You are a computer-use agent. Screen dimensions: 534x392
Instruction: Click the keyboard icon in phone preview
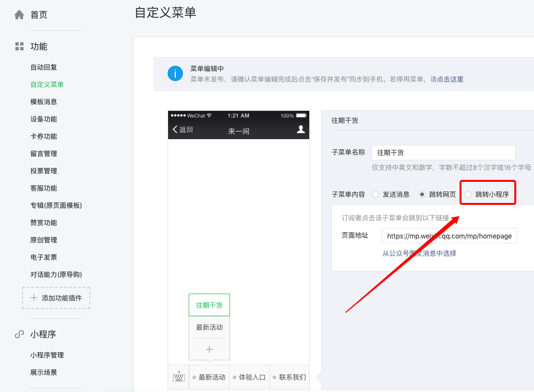click(x=179, y=377)
